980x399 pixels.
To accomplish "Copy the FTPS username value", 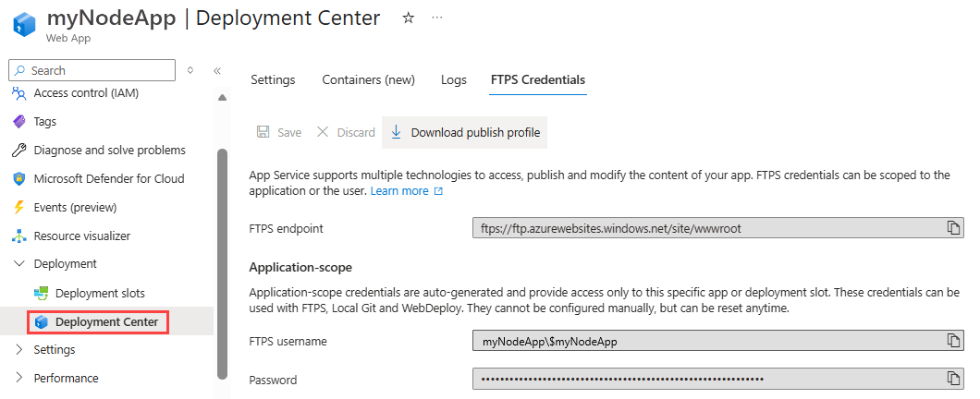I will (x=953, y=342).
